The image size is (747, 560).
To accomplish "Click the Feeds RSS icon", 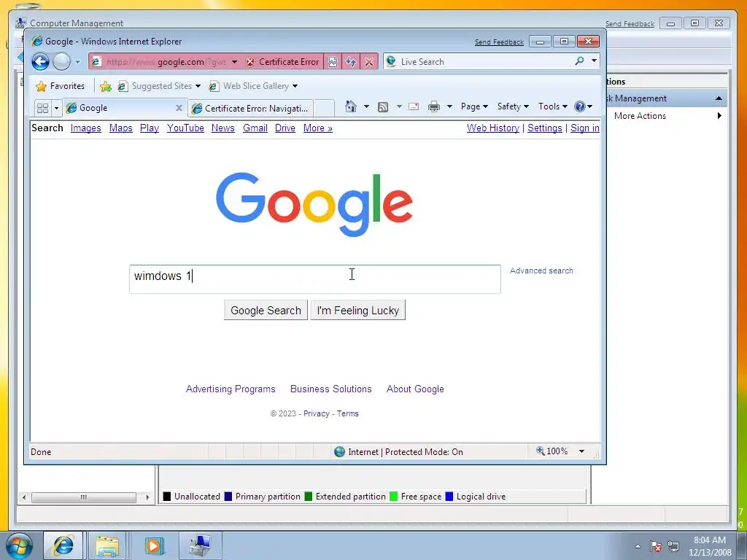I will (x=382, y=106).
